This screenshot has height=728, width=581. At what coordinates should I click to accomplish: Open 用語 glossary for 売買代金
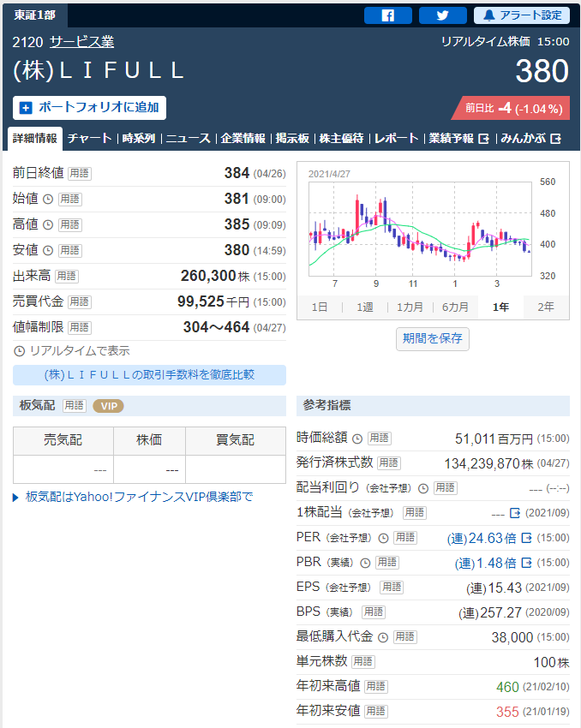[80, 301]
